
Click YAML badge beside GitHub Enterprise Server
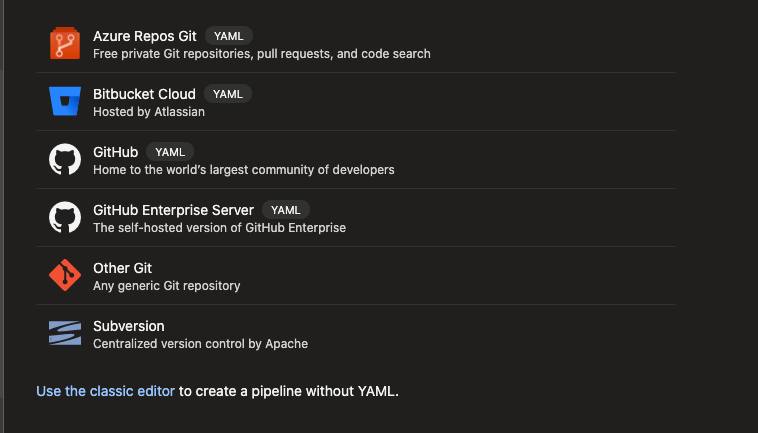(x=286, y=210)
